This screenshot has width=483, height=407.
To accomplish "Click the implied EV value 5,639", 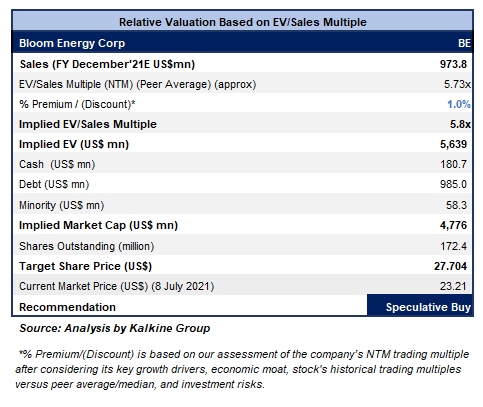I will [x=453, y=144].
